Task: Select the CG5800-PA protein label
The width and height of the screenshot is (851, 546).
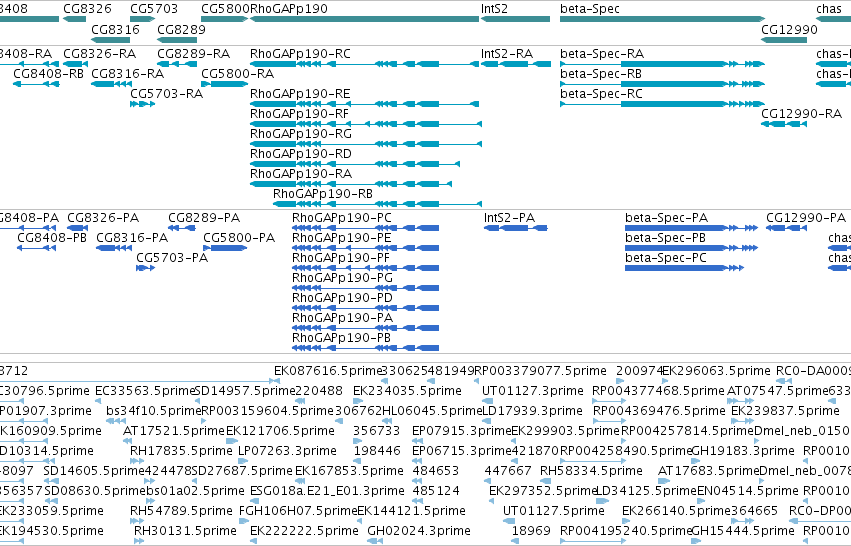Action: pyautogui.click(x=239, y=238)
